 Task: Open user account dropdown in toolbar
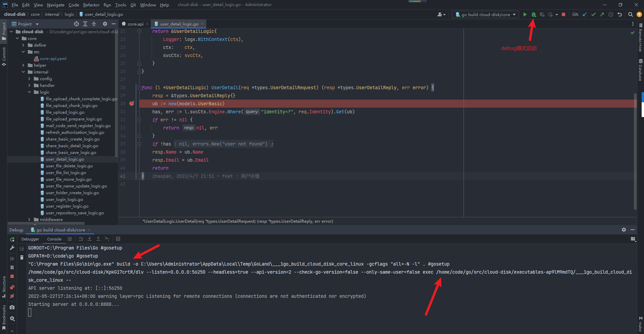click(x=441, y=14)
